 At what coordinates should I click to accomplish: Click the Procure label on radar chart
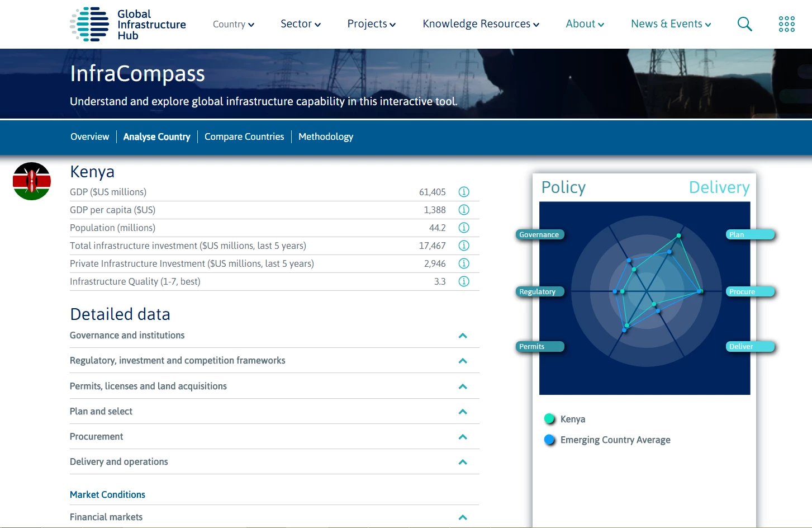tap(751, 291)
